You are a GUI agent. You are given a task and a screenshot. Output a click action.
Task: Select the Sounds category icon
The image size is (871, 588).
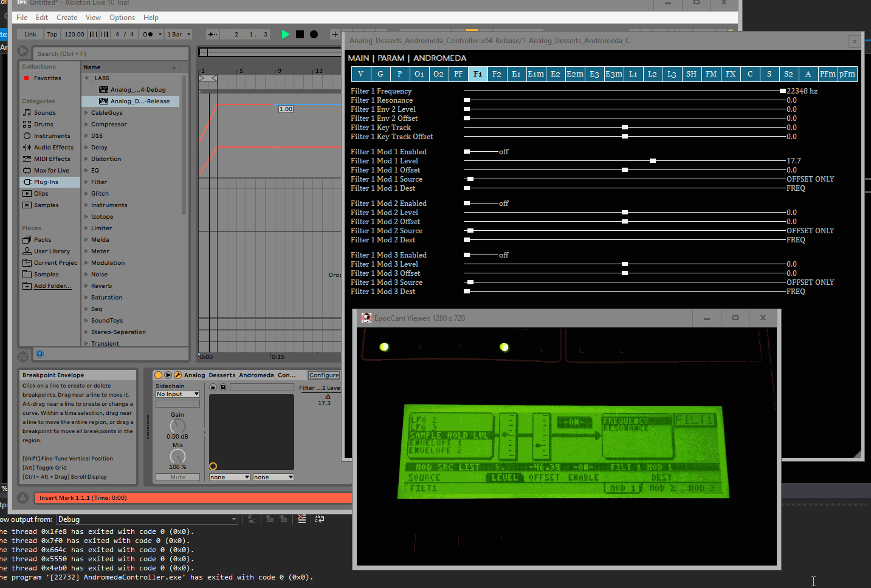pyautogui.click(x=27, y=113)
